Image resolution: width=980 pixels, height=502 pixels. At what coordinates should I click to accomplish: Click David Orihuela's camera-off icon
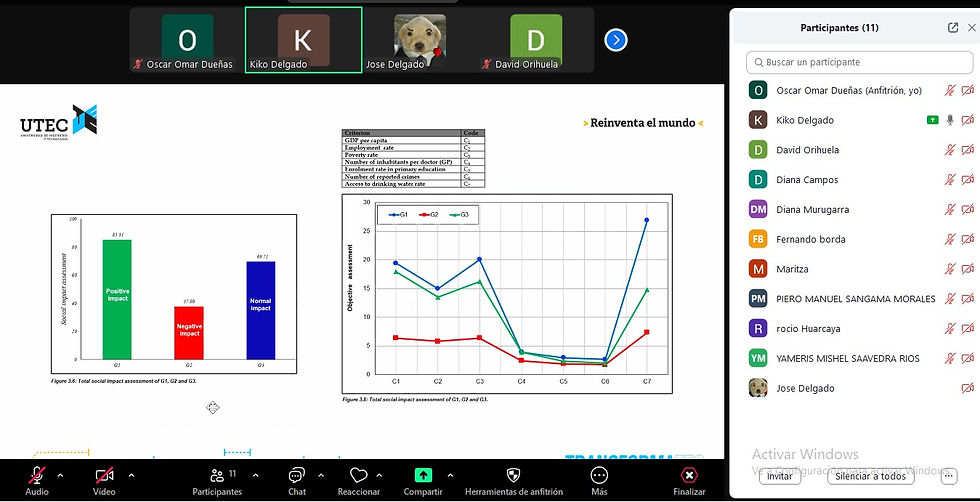[968, 150]
